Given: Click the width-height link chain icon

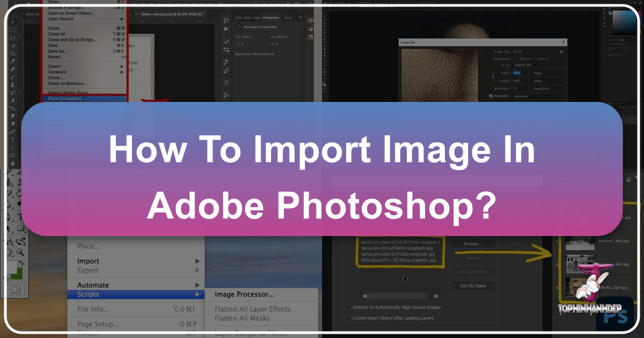Looking at the screenshot, I should 493,77.
